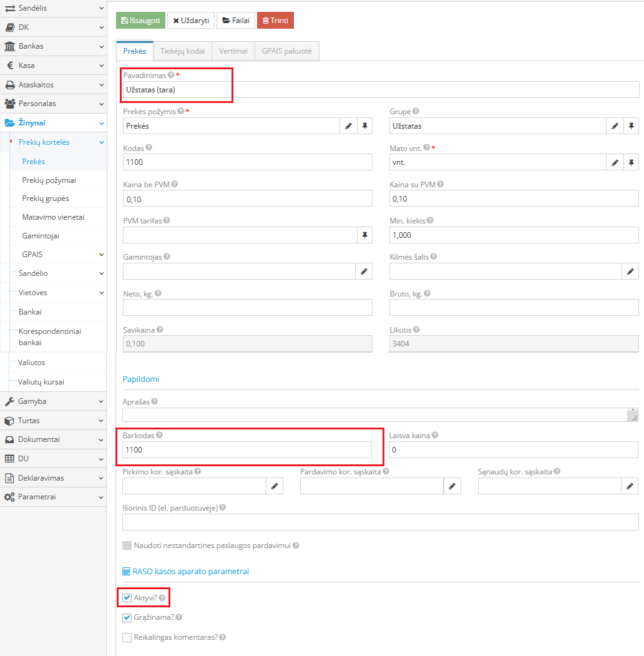Click the pin icon beside Grupė field
The image size is (644, 656).
(631, 126)
